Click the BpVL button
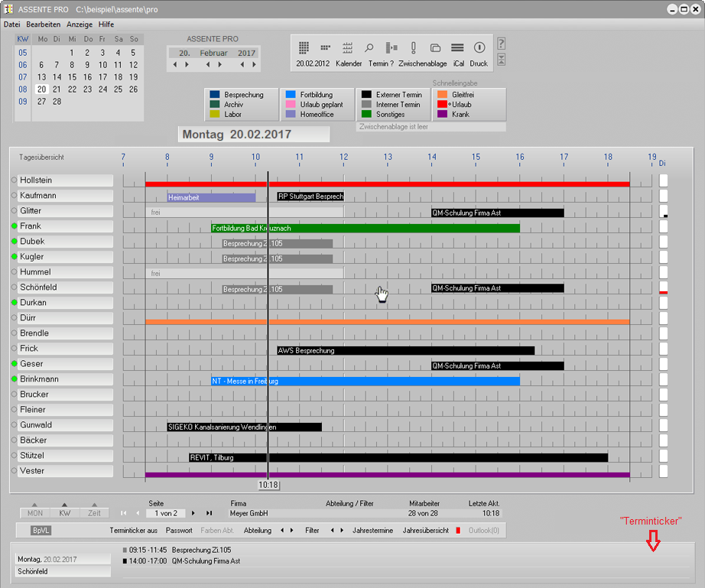 tap(41, 531)
